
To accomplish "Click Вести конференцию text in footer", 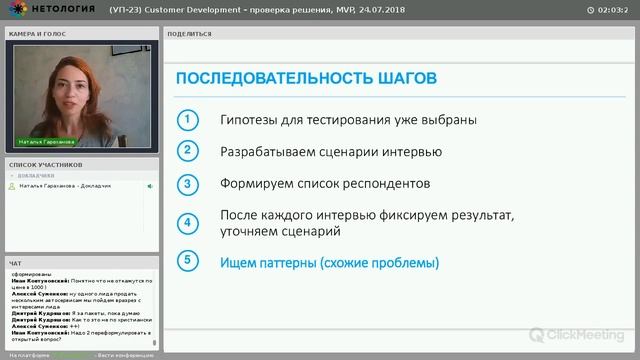I will click(x=126, y=356).
